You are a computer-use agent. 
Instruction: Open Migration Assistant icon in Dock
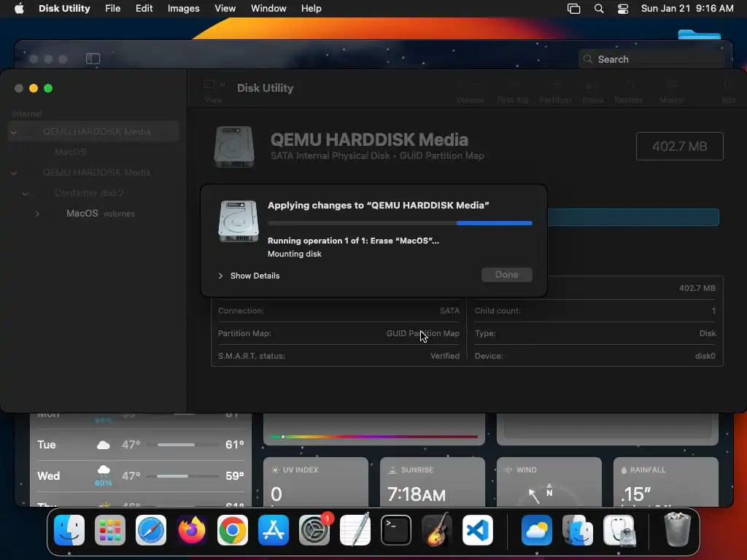[578, 530]
